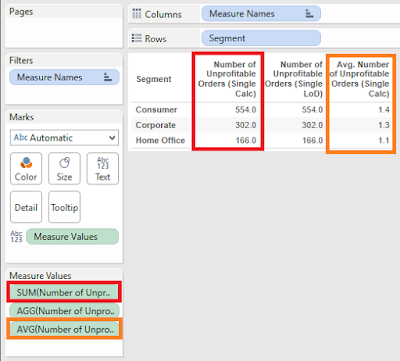Select the AVG(Number of Unpro.. measure pill
The image size is (400, 361).
[64, 329]
